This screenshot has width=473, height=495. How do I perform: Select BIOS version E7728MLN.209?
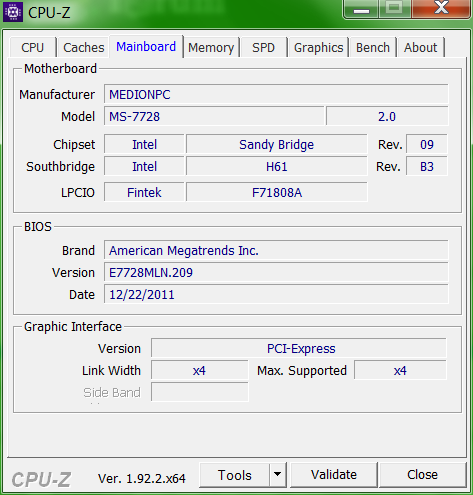point(276,272)
